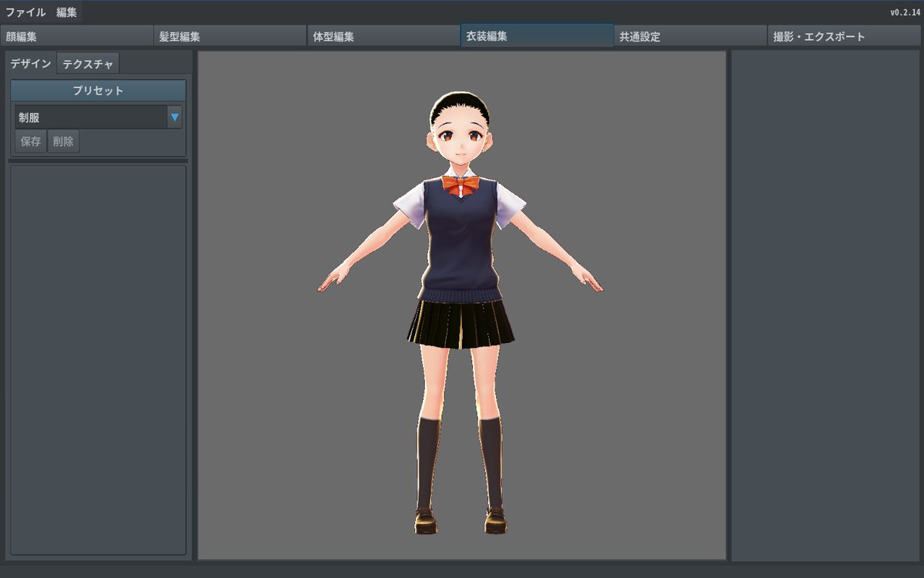Collapse the プリセット section header
924x578 pixels.
pyautogui.click(x=98, y=91)
